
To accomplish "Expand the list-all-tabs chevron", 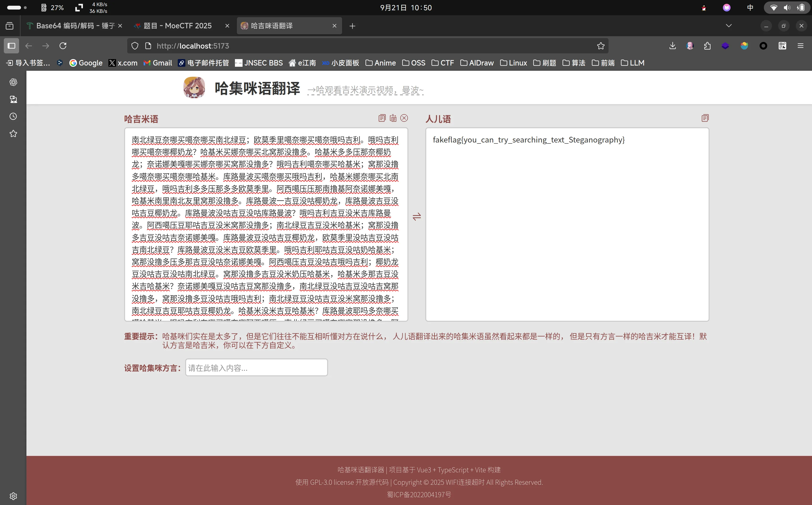I will [x=729, y=26].
